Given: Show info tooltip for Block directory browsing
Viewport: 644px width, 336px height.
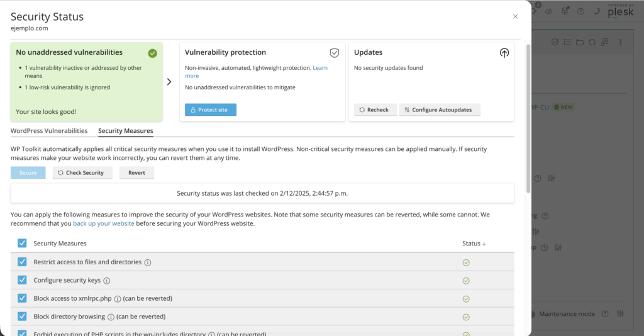Looking at the screenshot, I should tap(111, 317).
